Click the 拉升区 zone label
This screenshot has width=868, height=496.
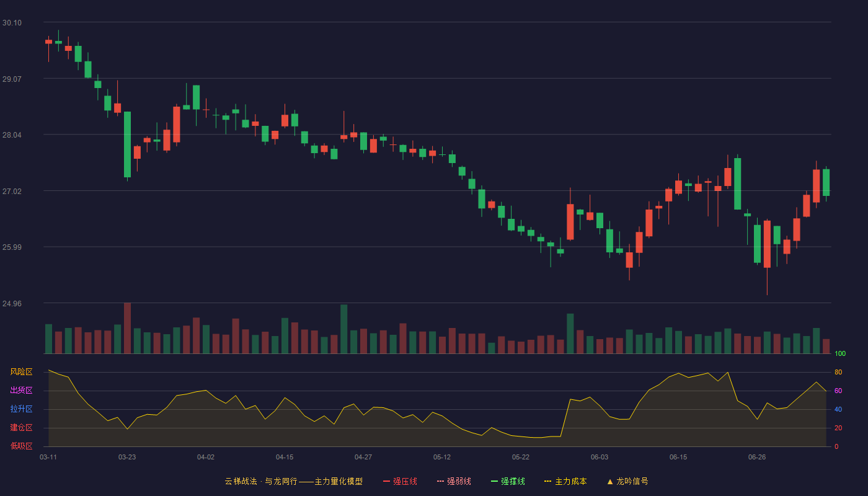[x=21, y=409]
